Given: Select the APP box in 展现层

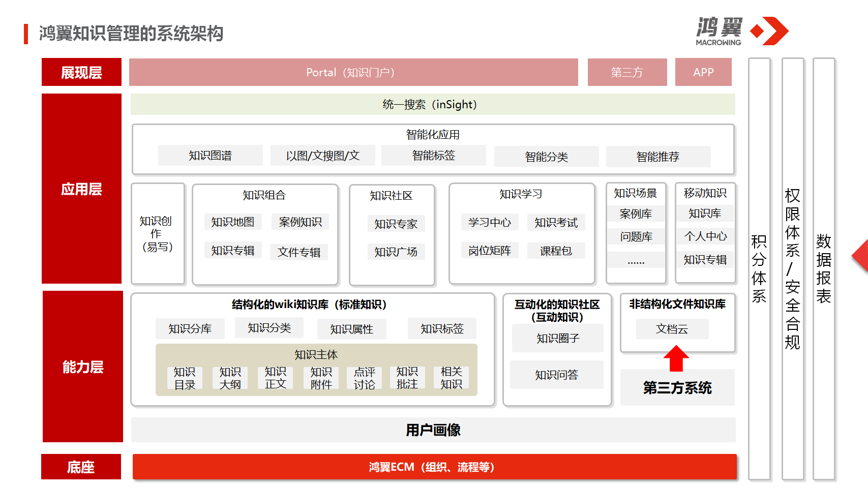Looking at the screenshot, I should click(703, 72).
